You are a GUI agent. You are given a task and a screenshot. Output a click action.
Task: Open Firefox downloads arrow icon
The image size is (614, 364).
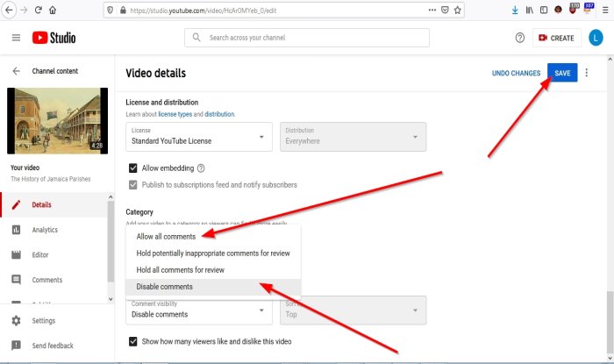tap(515, 11)
